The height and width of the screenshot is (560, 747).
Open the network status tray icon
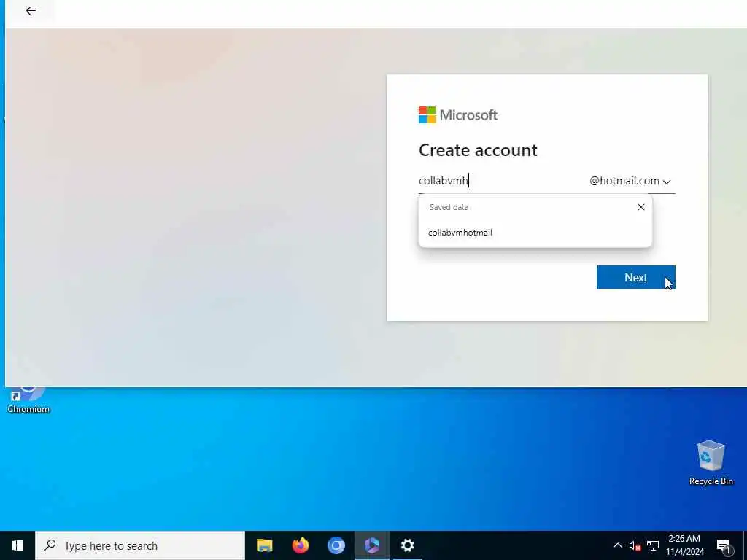point(653,545)
